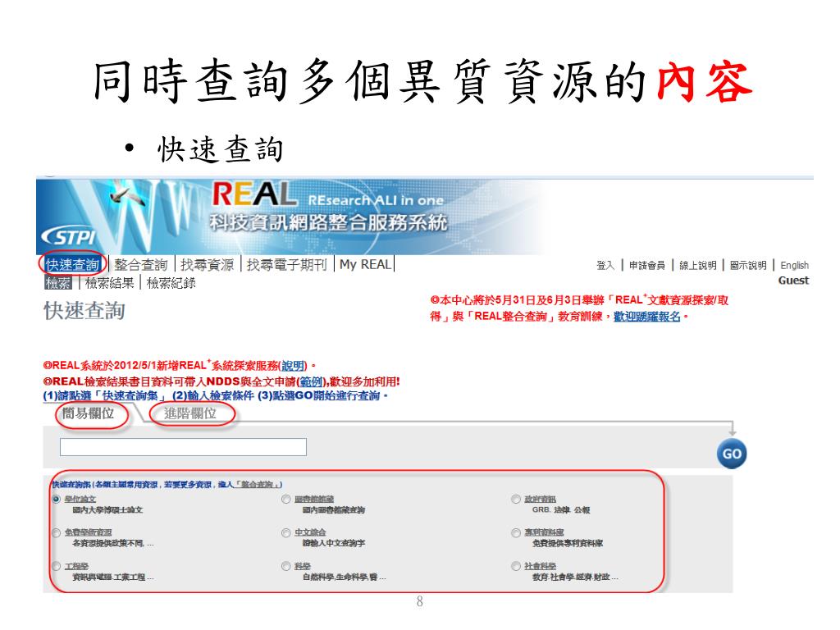This screenshot has height=630, width=840.
Task: Click the 登入 link
Action: pos(605,265)
